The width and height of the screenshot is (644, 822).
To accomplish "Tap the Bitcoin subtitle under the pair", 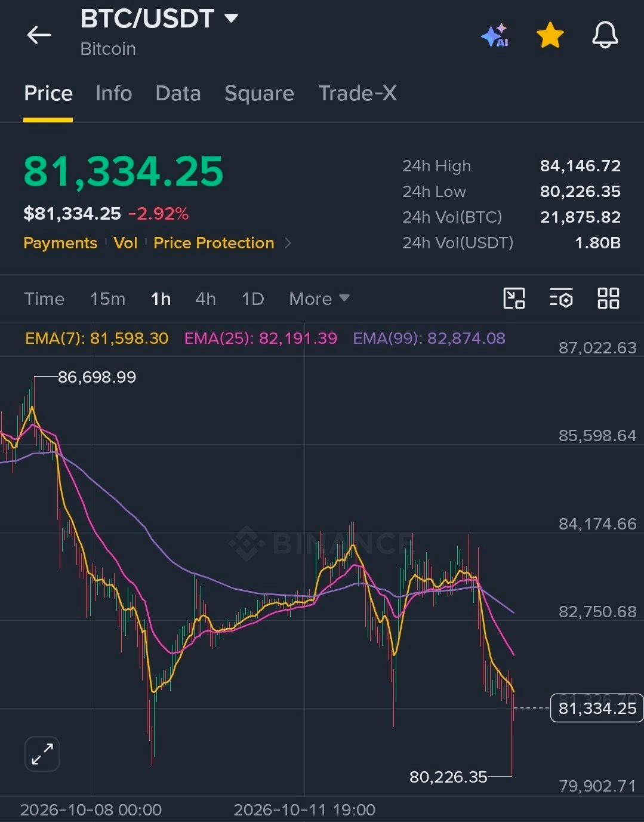I will [108, 49].
